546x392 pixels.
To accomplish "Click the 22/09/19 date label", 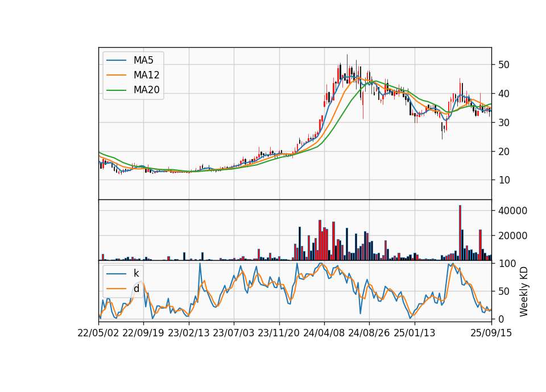I will 143,333.
